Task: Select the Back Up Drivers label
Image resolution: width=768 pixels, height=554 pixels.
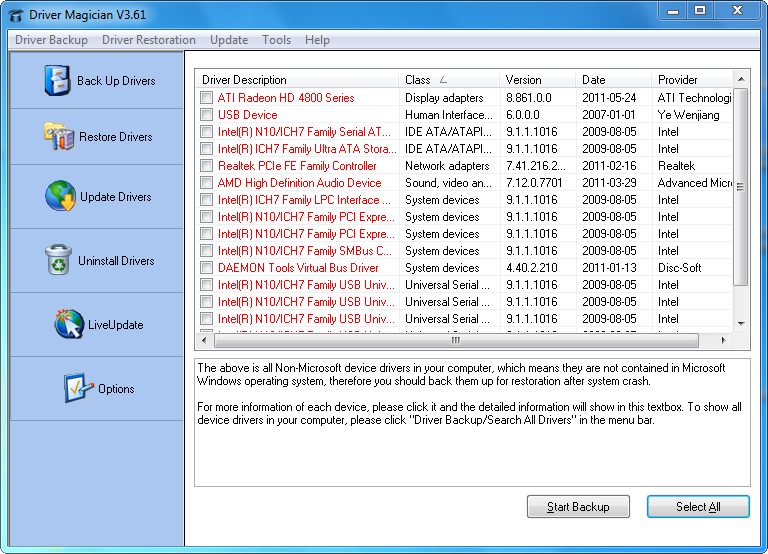Action: 116,81
